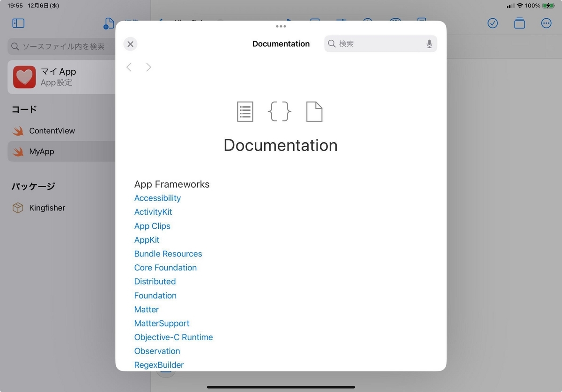Screen dimensions: 562x392
Task: Tap the コード section header
Action: [24, 109]
